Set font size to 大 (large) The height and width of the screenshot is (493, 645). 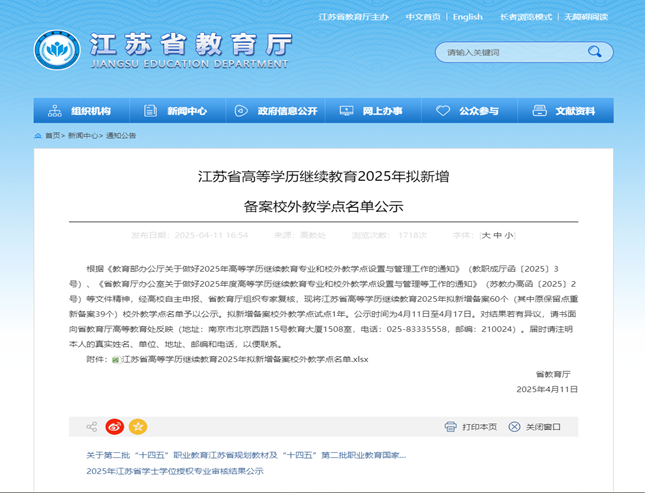coord(486,236)
